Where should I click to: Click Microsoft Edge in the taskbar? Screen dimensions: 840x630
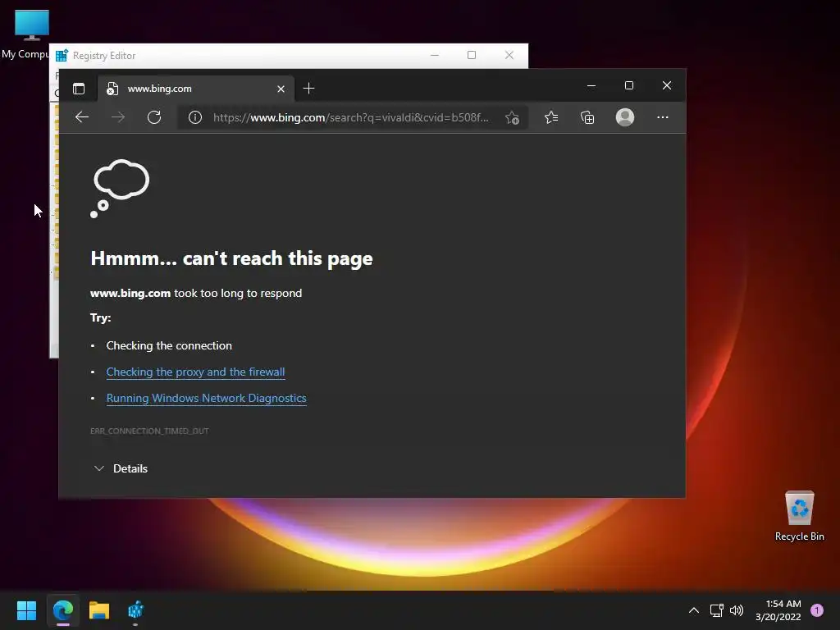tap(62, 610)
